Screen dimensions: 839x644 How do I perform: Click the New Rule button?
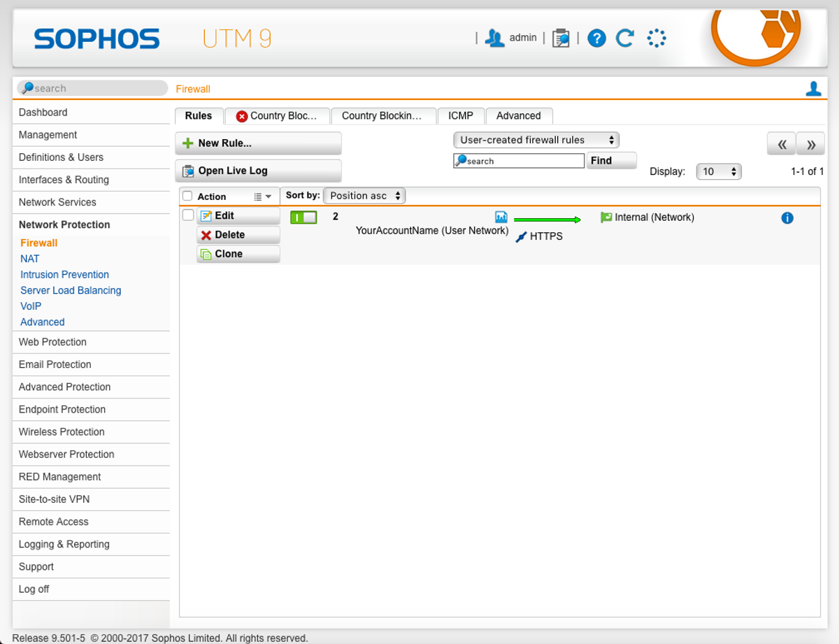point(258,143)
